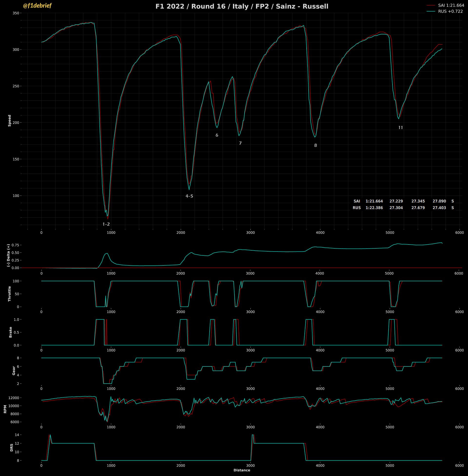
Task: Click the SAI 1:21.664 legend entry
Action: (451, 5)
